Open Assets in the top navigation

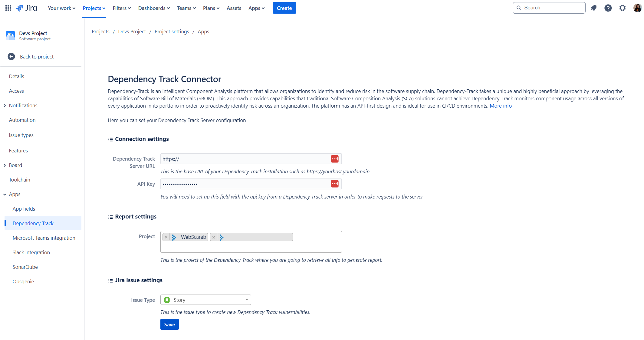point(234,8)
